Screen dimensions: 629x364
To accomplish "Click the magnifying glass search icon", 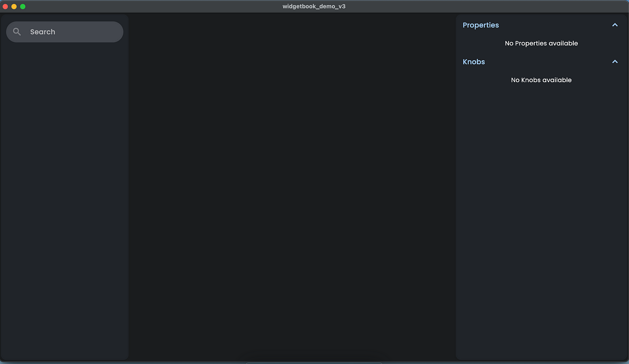I will pyautogui.click(x=17, y=32).
